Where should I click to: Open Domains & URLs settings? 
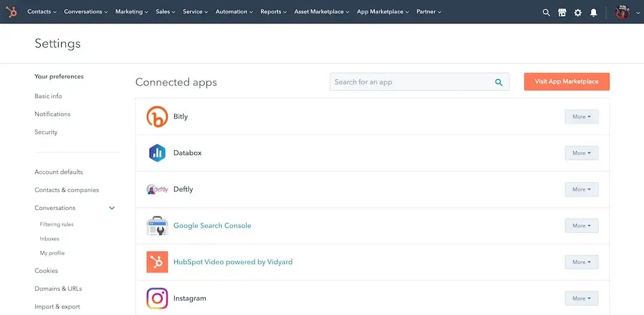pyautogui.click(x=58, y=289)
